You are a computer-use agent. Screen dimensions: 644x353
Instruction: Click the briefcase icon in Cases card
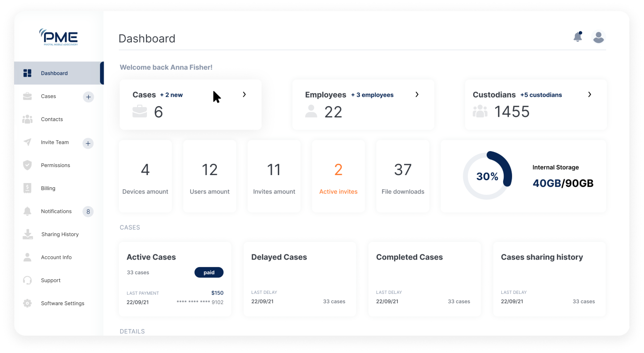[139, 112]
